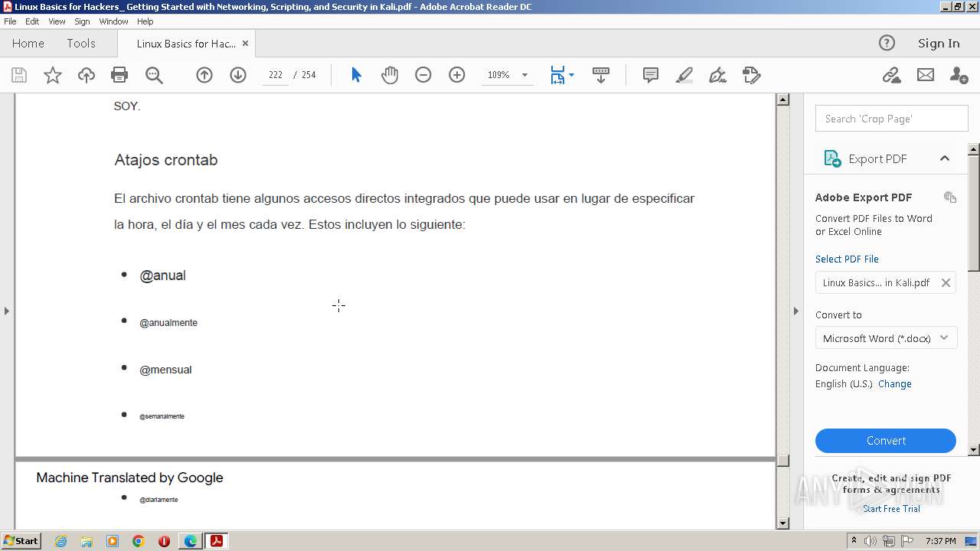
Task: Open the sign document pen tool
Action: [x=718, y=75]
